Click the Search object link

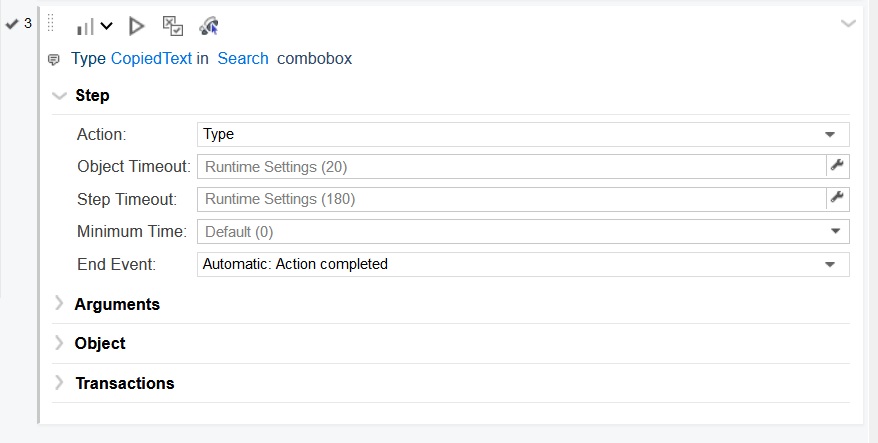[243, 59]
